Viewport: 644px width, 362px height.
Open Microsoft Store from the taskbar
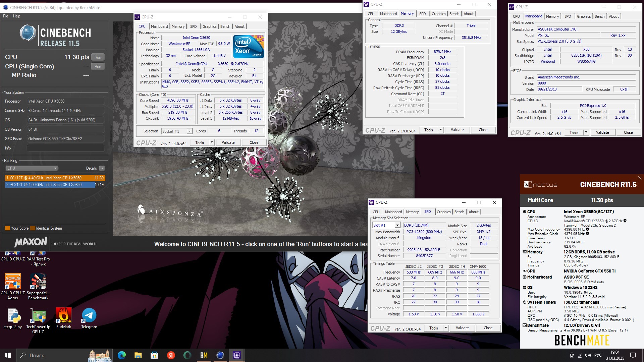(x=154, y=355)
